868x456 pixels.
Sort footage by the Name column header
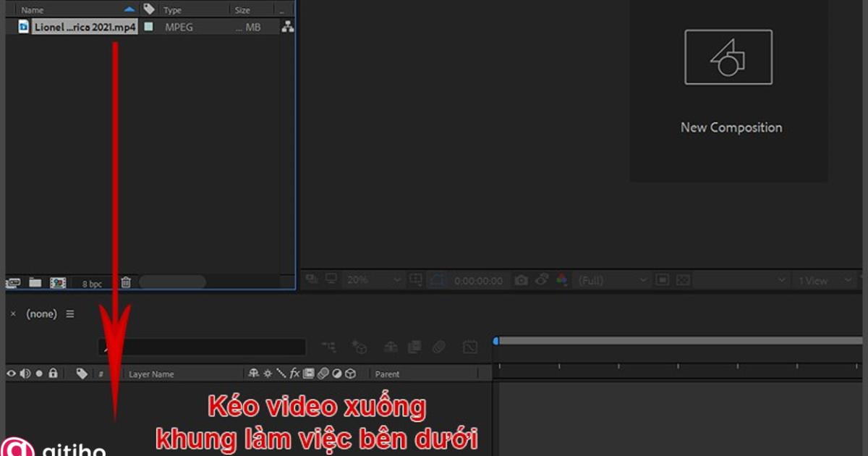(x=30, y=9)
